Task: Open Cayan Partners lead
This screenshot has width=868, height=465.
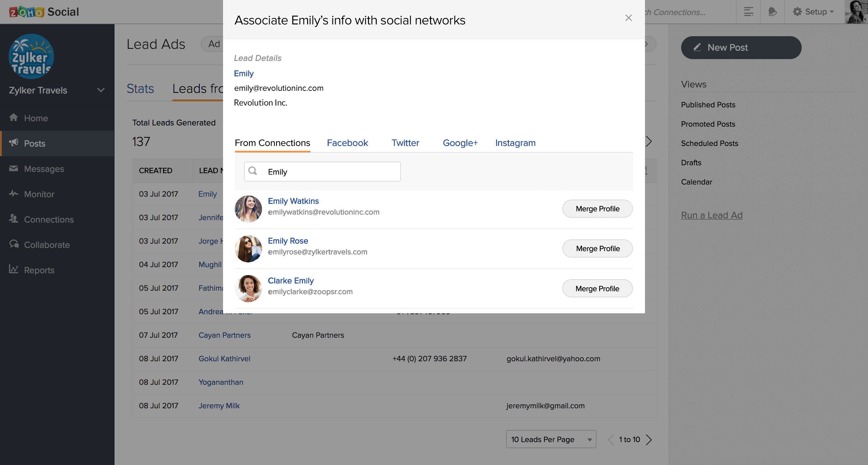Action: click(x=225, y=335)
